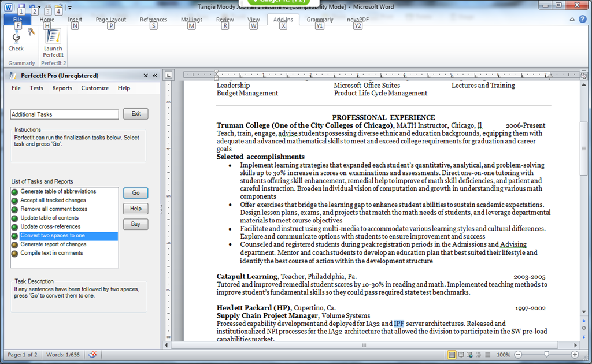The width and height of the screenshot is (592, 364).
Task: Open the novaPDF ribbon tab
Action: point(357,20)
